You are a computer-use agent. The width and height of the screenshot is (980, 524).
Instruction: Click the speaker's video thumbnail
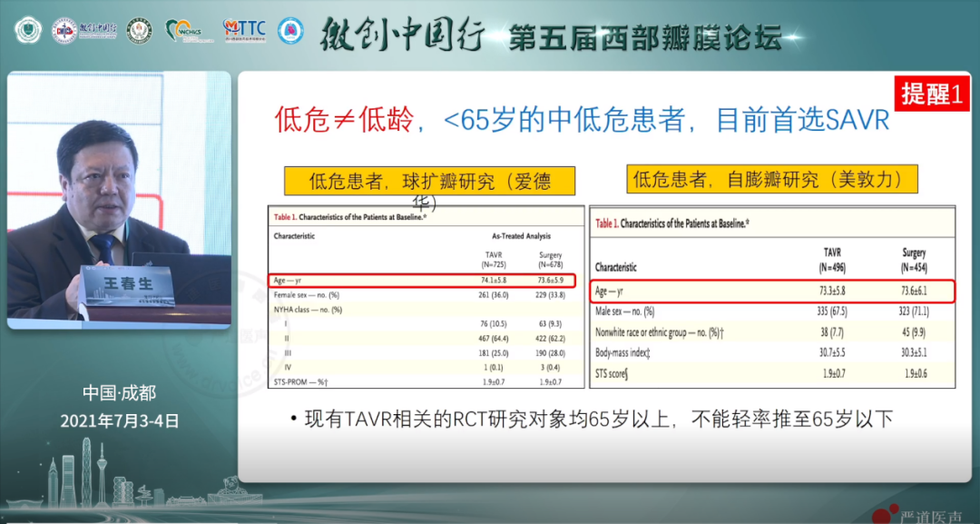tap(119, 200)
